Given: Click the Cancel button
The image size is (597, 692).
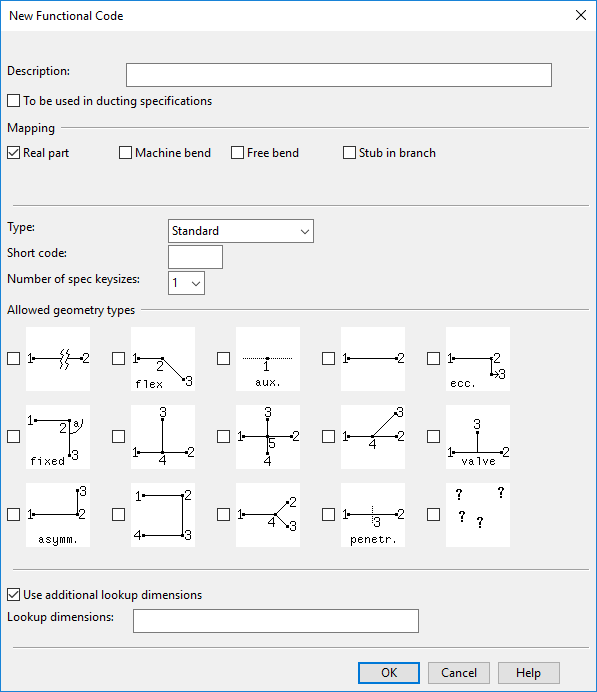Looking at the screenshot, I should point(459,673).
